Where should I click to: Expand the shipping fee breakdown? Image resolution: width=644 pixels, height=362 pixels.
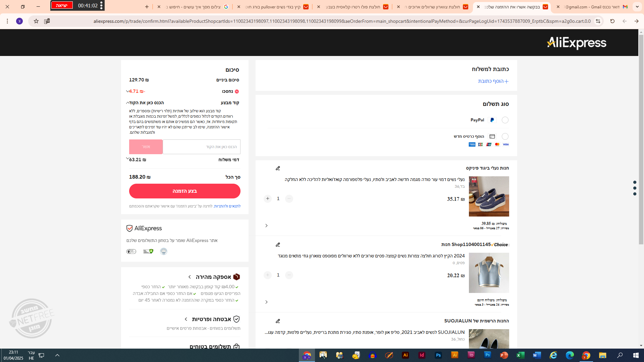click(127, 159)
